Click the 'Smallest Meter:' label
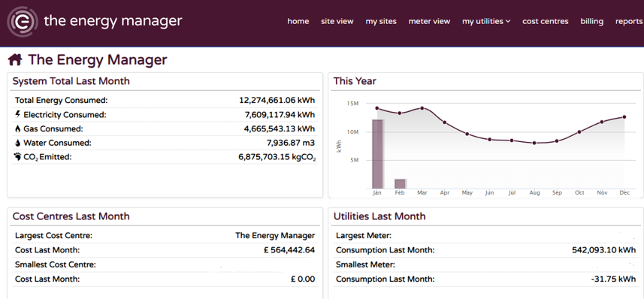Image resolution: width=644 pixels, height=299 pixels. click(365, 264)
